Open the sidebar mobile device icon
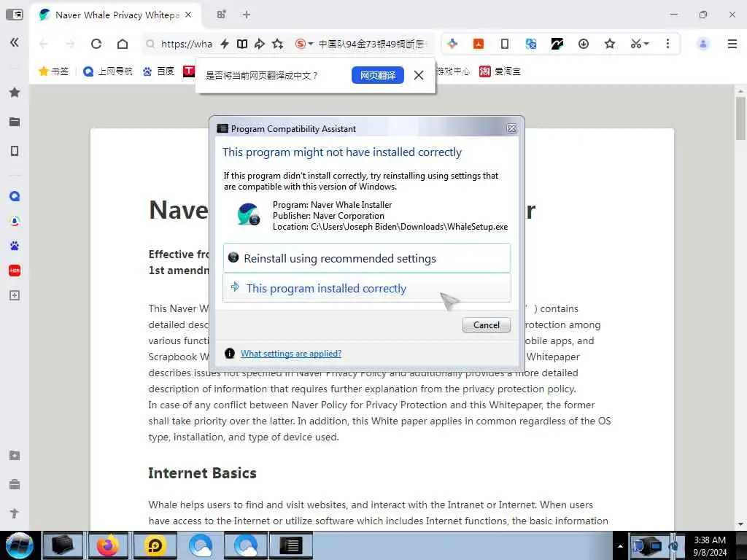Screen dimensions: 747x560 tap(15, 151)
